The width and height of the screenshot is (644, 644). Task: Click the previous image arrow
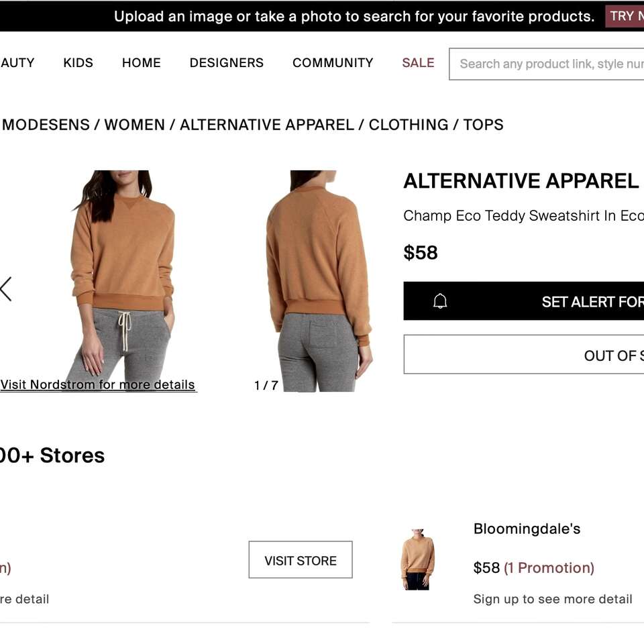coord(6,289)
